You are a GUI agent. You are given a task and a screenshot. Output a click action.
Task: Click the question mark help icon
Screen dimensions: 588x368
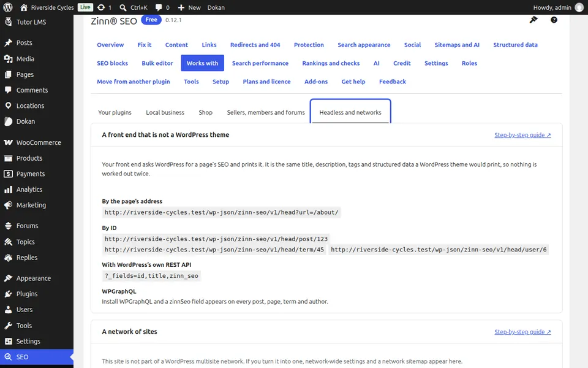pos(554,20)
